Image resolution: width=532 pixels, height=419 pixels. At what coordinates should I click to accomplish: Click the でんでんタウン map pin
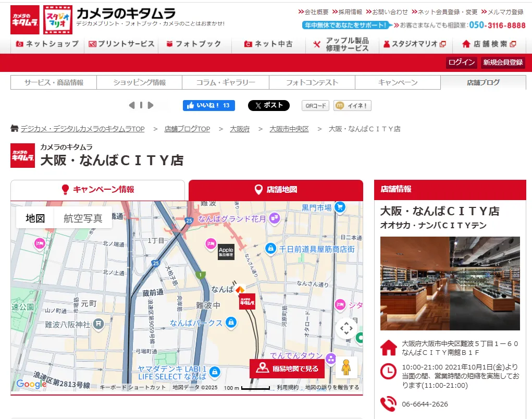click(330, 358)
